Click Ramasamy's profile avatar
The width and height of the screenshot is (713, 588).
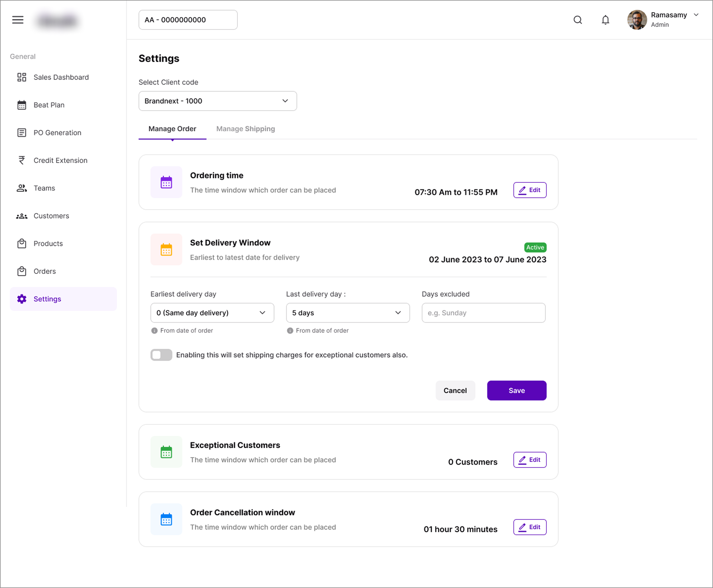(637, 20)
